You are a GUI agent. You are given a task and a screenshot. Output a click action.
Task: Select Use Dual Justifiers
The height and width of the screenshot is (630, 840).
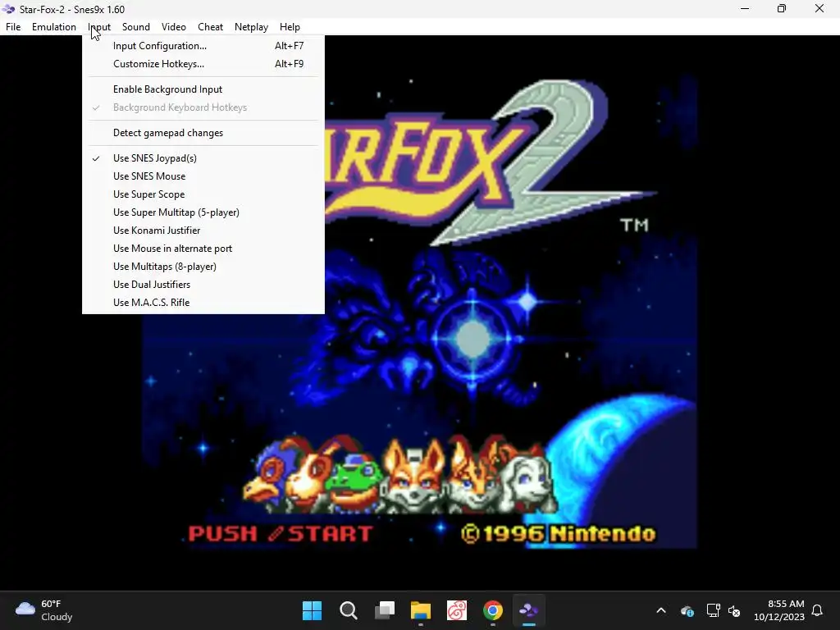pos(203,285)
